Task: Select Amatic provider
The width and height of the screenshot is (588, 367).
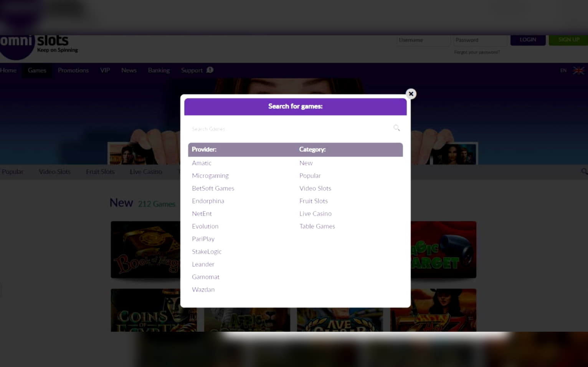Action: coord(202,163)
